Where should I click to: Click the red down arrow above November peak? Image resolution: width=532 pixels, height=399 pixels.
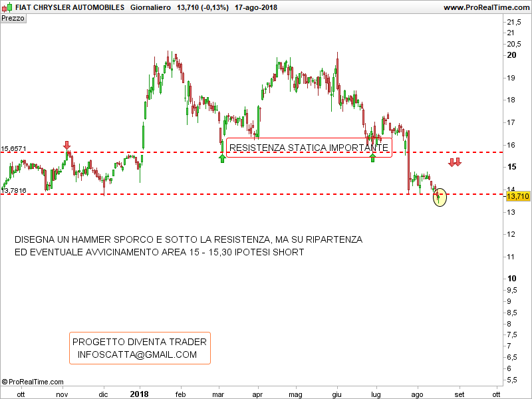pos(67,145)
